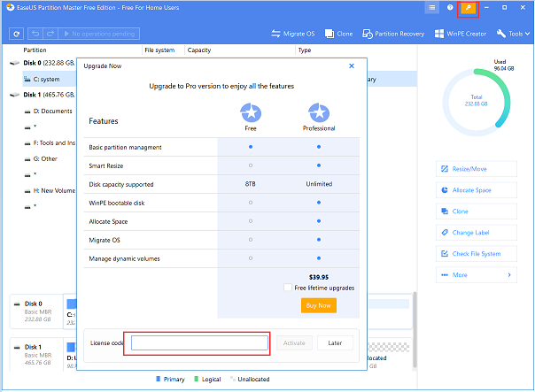This screenshot has height=392, width=535.
Task: Click the Professional edition star icon
Action: 319,112
